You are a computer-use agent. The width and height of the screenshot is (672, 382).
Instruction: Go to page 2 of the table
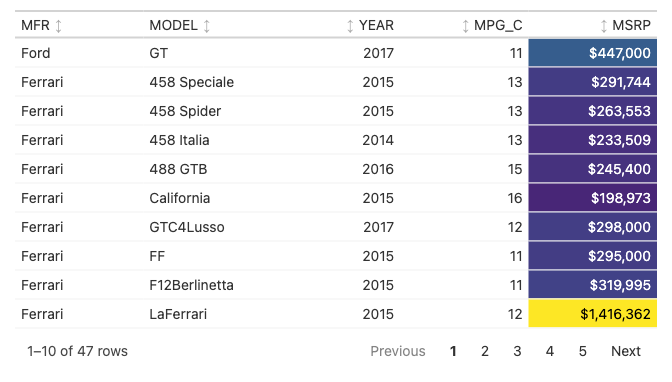click(x=485, y=351)
